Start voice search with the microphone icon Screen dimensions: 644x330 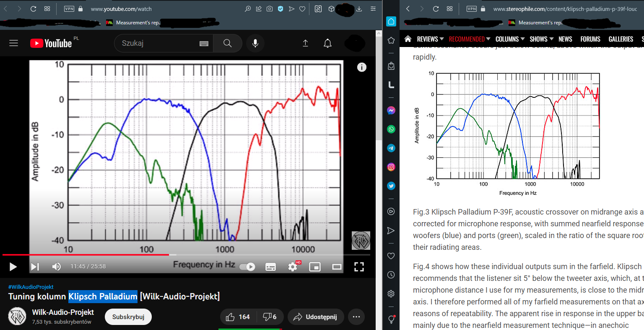255,43
